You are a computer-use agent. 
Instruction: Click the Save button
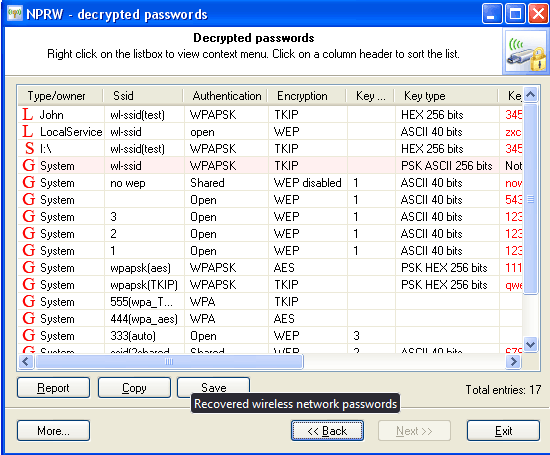point(214,387)
